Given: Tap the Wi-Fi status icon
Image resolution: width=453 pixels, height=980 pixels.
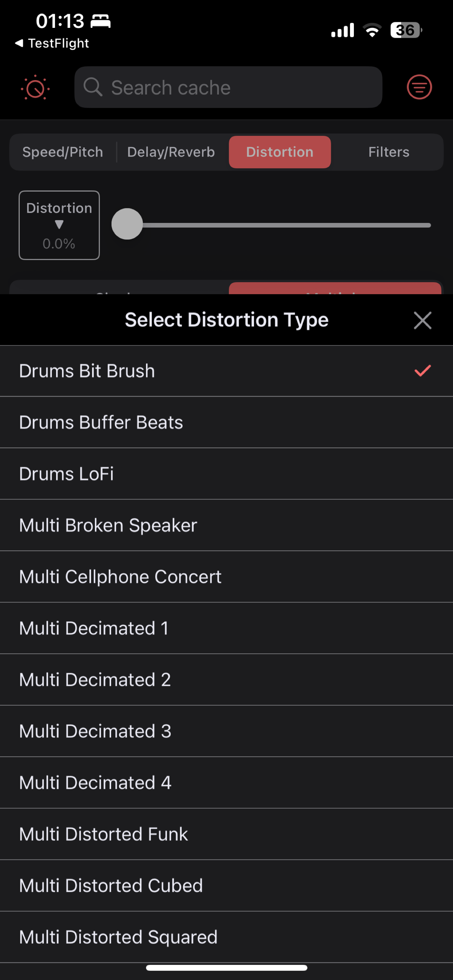Looking at the screenshot, I should [x=372, y=30].
